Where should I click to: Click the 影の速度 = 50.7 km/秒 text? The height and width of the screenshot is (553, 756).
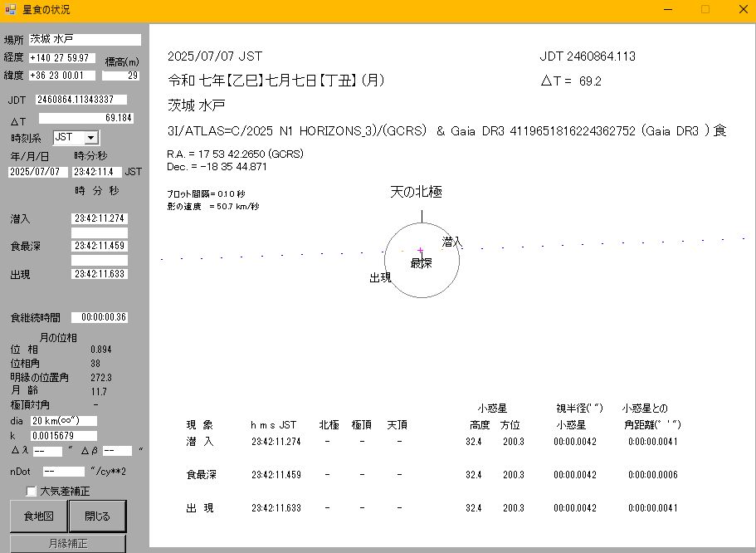213,207
